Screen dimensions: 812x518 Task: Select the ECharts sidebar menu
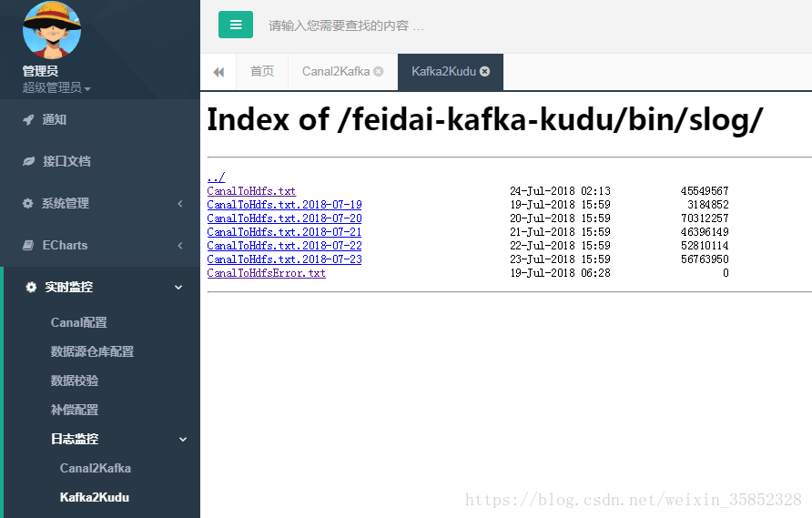pyautogui.click(x=66, y=245)
